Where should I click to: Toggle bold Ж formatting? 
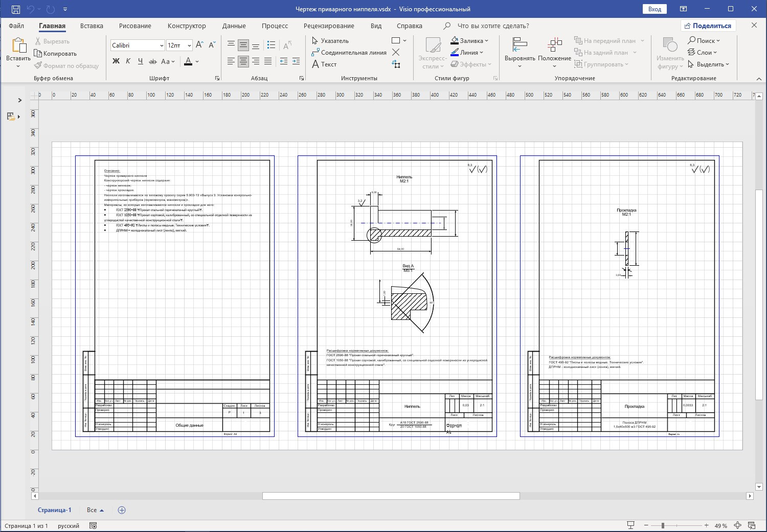(116, 61)
